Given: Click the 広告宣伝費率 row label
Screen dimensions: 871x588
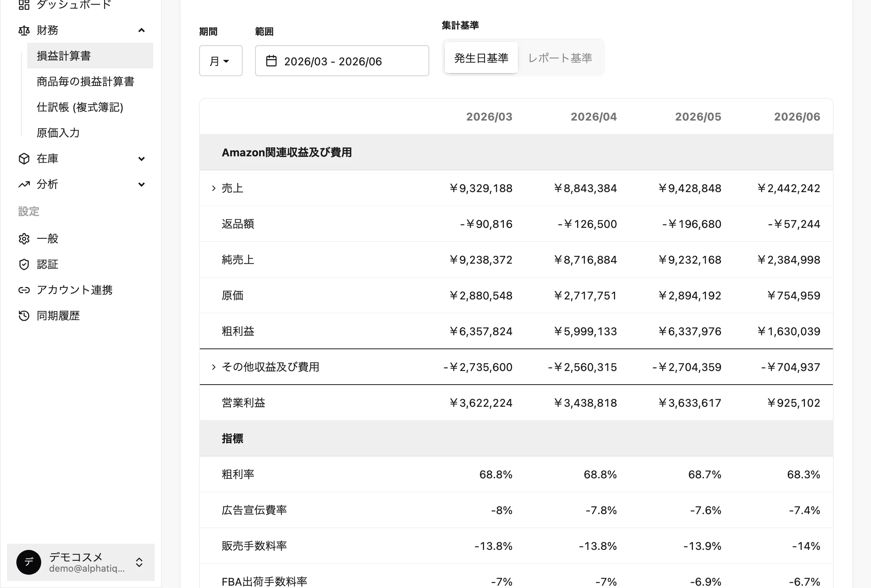Looking at the screenshot, I should click(254, 510).
